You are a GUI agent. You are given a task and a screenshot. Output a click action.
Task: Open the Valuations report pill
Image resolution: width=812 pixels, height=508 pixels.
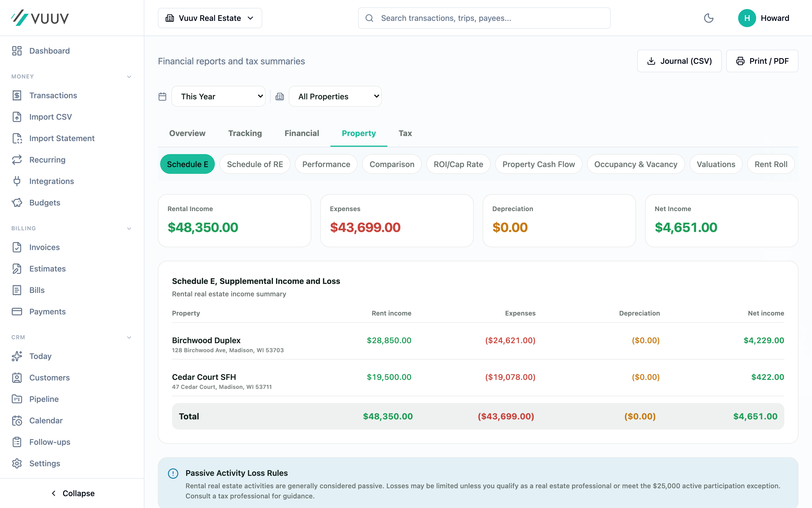click(716, 164)
